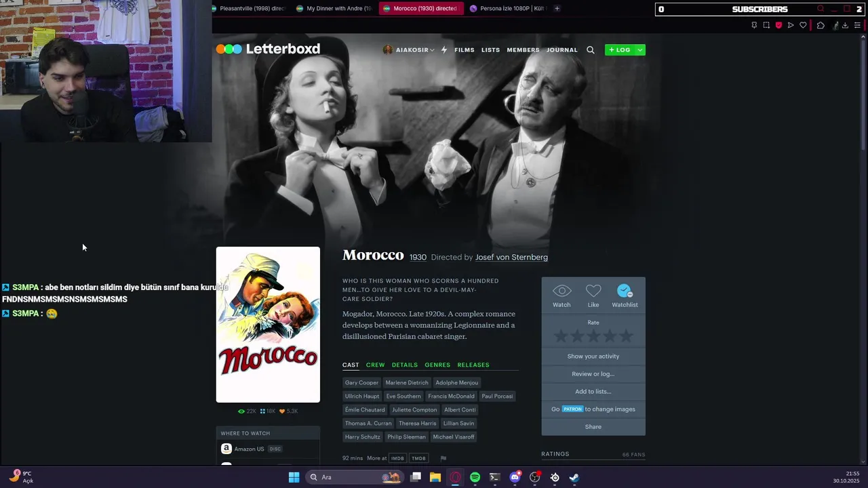Open the TMDB link button
Image resolution: width=868 pixels, height=488 pixels.
419,458
